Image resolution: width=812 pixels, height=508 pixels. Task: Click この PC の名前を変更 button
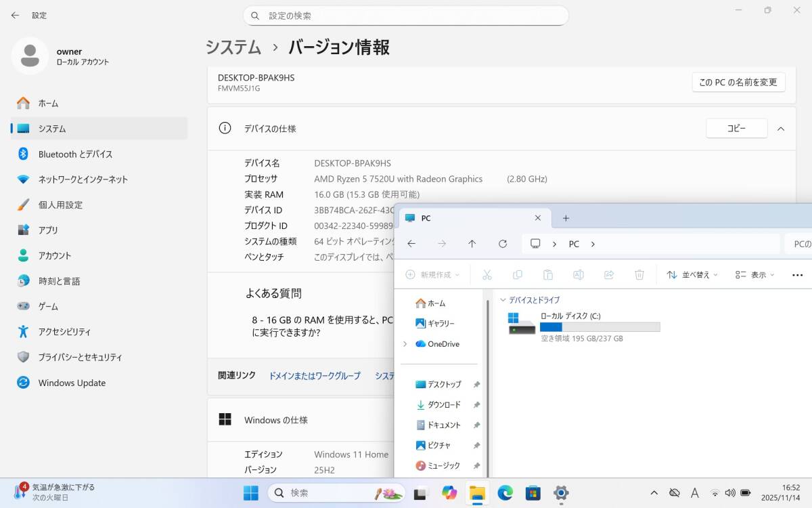click(x=738, y=83)
